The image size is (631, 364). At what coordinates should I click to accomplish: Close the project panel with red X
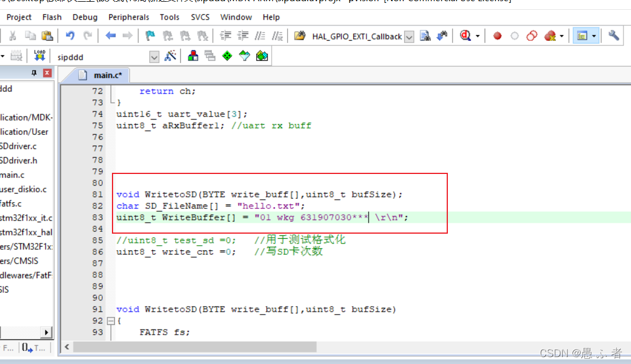tap(47, 73)
